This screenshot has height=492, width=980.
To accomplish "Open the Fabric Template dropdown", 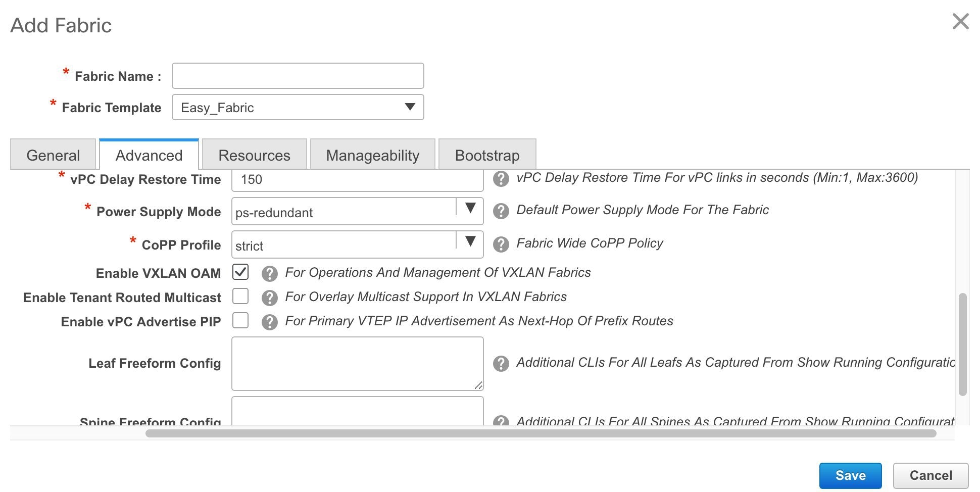I will (298, 107).
